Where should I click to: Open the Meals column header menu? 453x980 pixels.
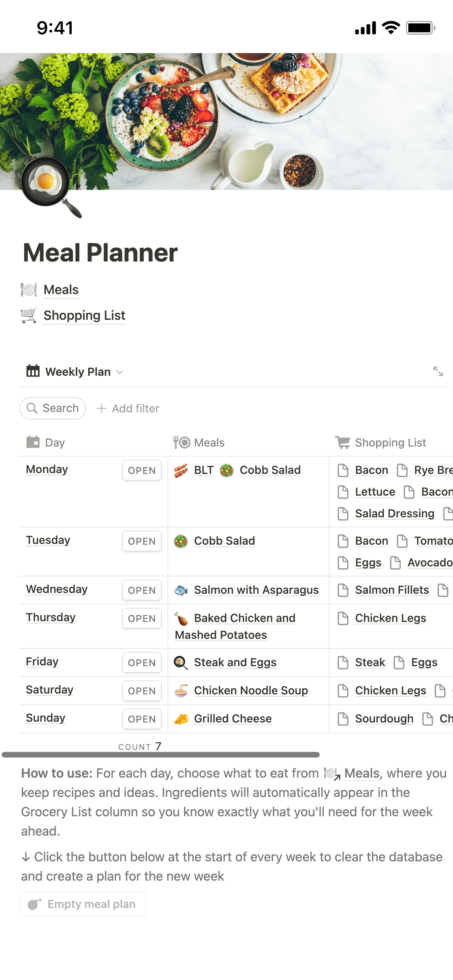pyautogui.click(x=199, y=443)
